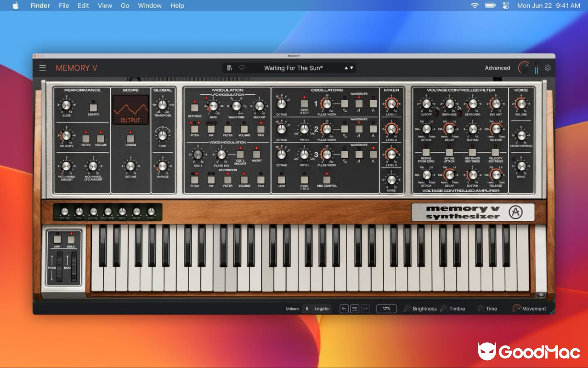Click the LFO Settings button
Viewport: 588px width, 368px height.
coord(194,108)
